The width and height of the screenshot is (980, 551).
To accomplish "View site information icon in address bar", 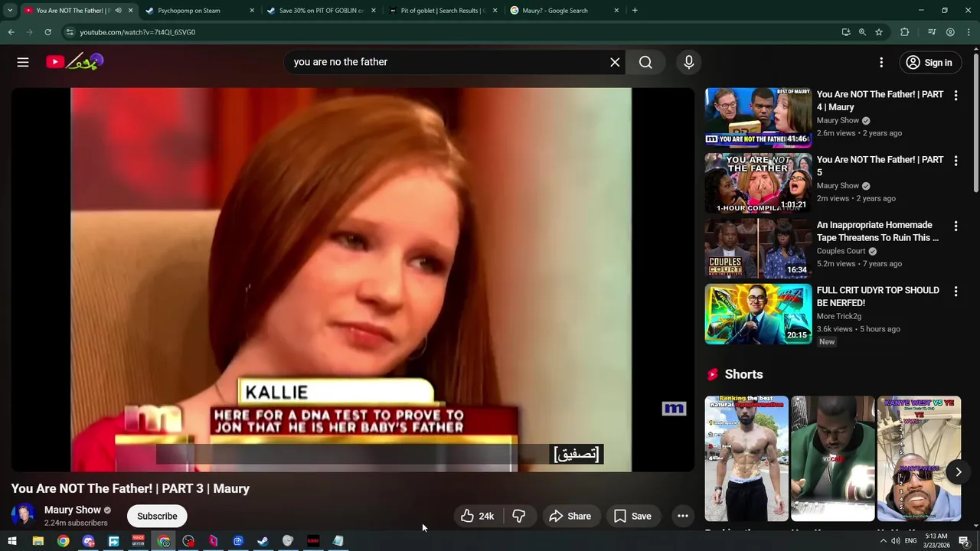I will click(x=70, y=32).
